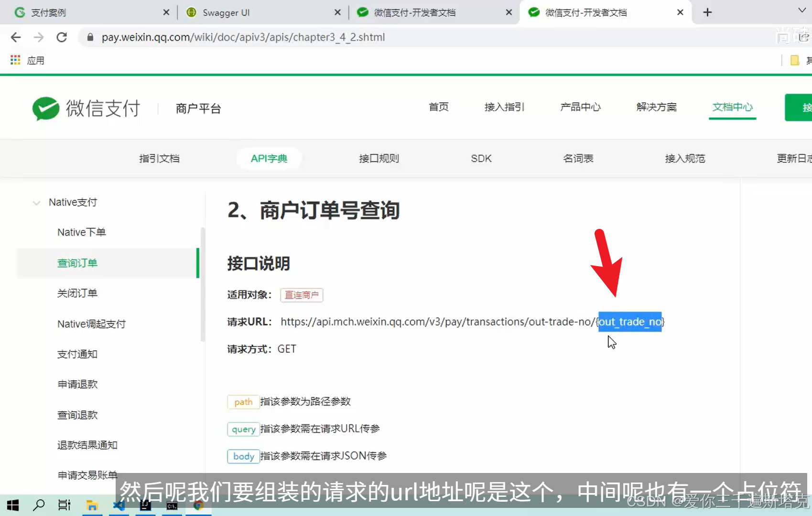Click the query parameter badge
Screen dimensions: 812x516
pyautogui.click(x=243, y=429)
